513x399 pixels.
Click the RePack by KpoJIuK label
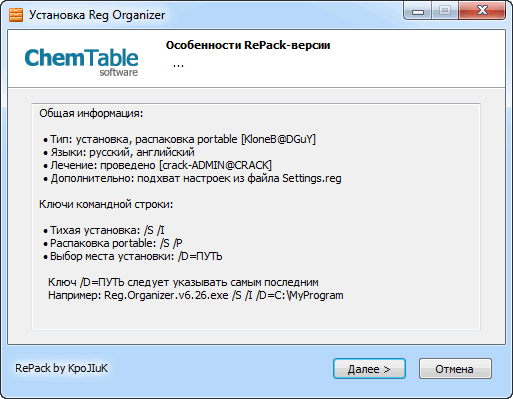coord(62,368)
